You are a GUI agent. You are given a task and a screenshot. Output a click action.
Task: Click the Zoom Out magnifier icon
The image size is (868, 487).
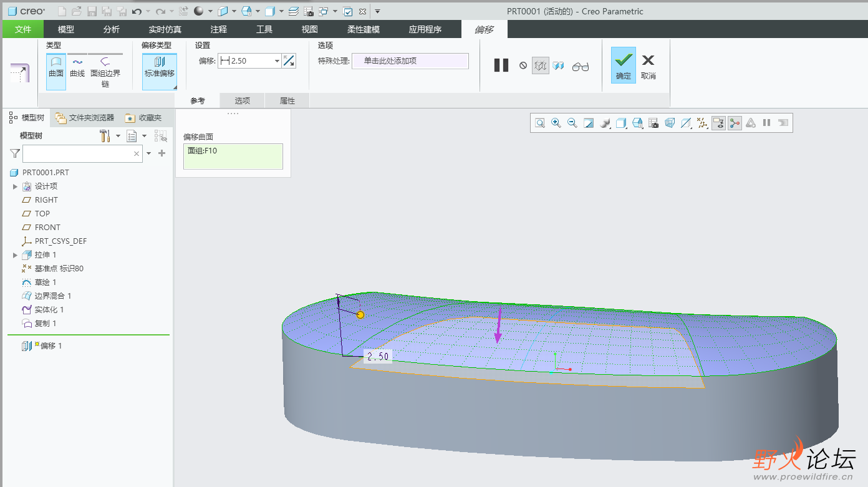coord(572,123)
